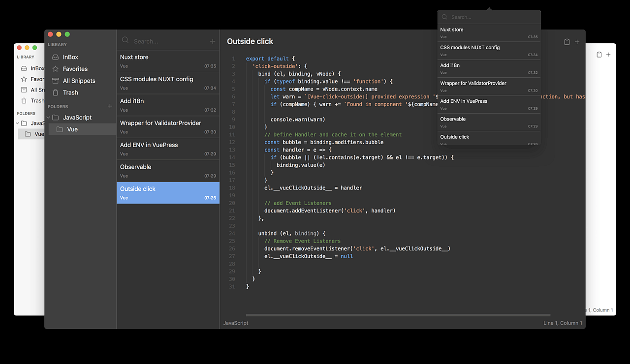630x364 pixels.
Task: Add a new folder with the plus icon
Action: coord(110,106)
